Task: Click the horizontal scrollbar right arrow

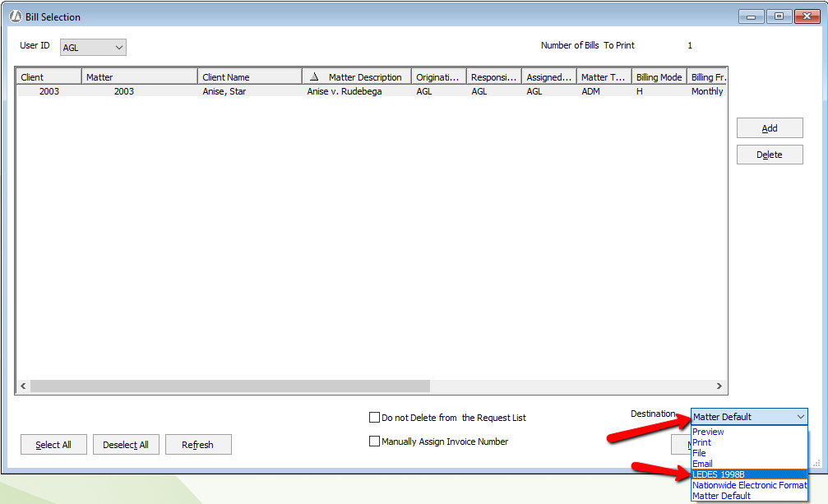Action: click(719, 386)
